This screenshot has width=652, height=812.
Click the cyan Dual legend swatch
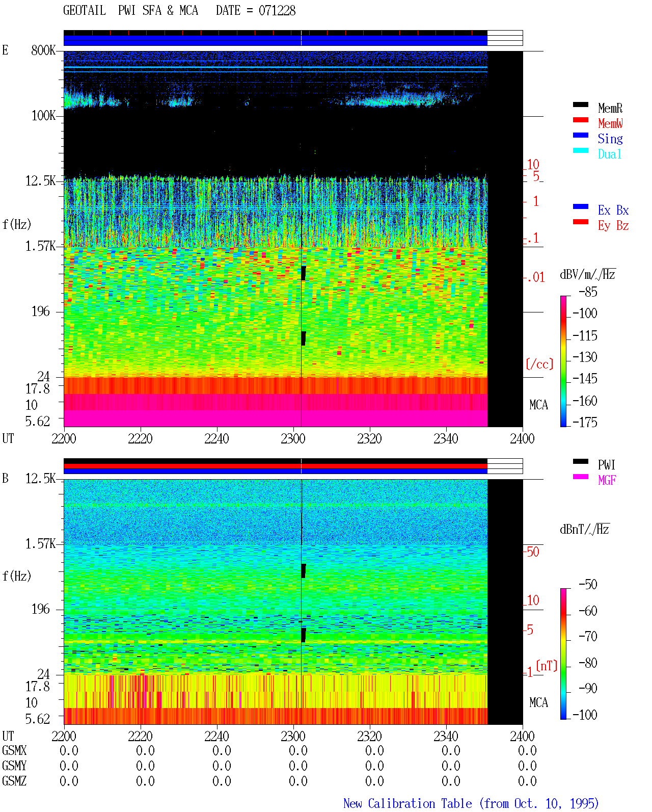pyautogui.click(x=581, y=150)
